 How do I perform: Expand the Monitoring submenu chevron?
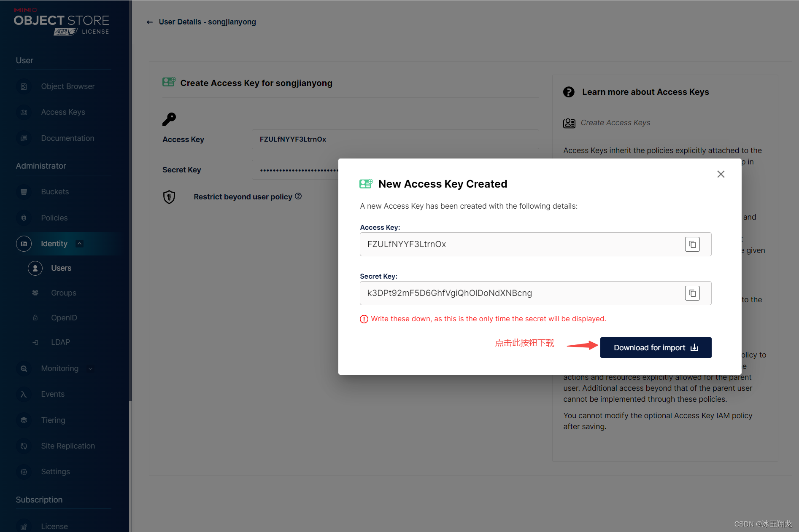click(x=90, y=368)
